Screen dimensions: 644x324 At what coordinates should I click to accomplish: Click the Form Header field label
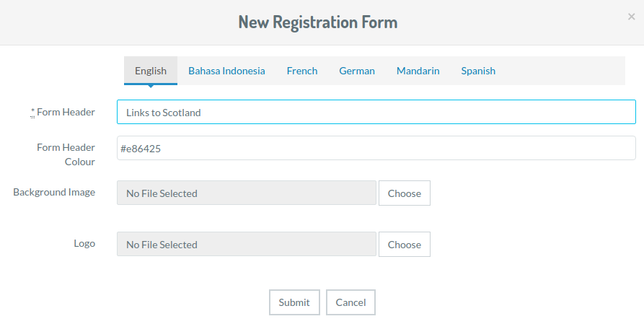(x=66, y=112)
